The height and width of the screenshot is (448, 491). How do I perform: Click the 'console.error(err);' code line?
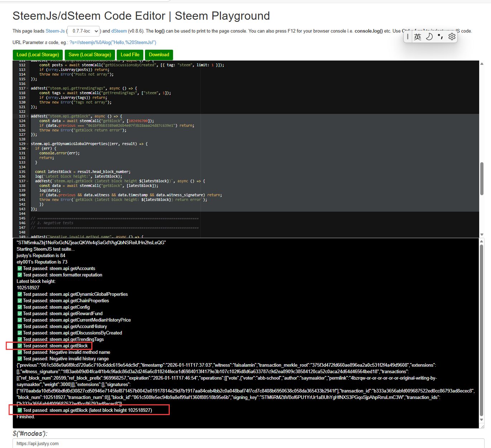coord(59,153)
